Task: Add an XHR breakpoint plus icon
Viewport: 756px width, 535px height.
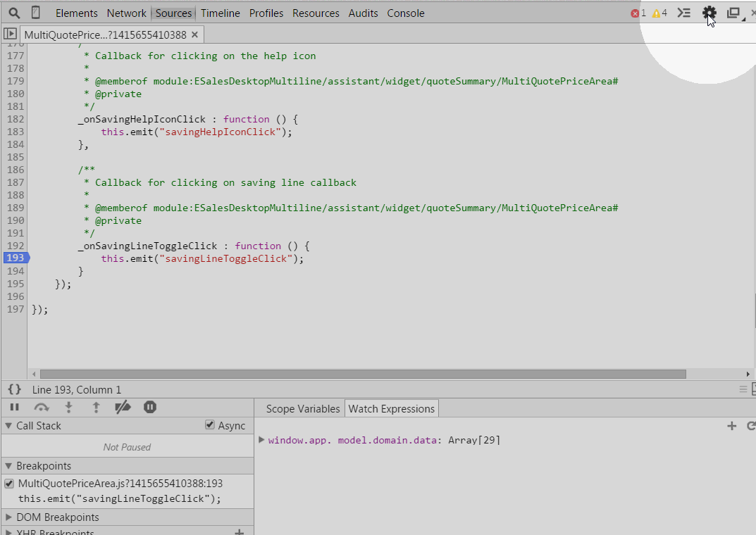Action: click(x=239, y=532)
